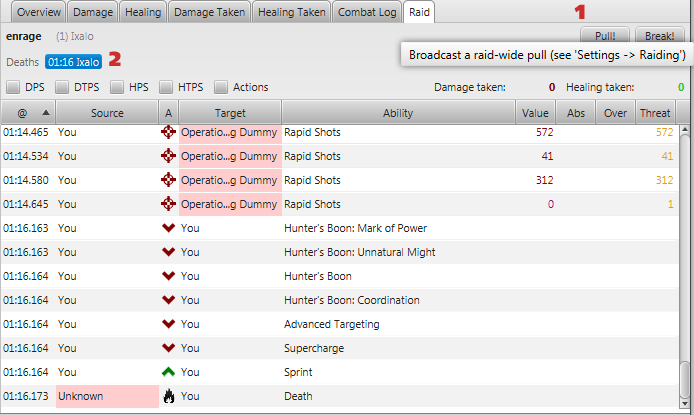Open the Healing Taken tab
Image resolution: width=694 pixels, height=415 pixels.
pos(292,12)
